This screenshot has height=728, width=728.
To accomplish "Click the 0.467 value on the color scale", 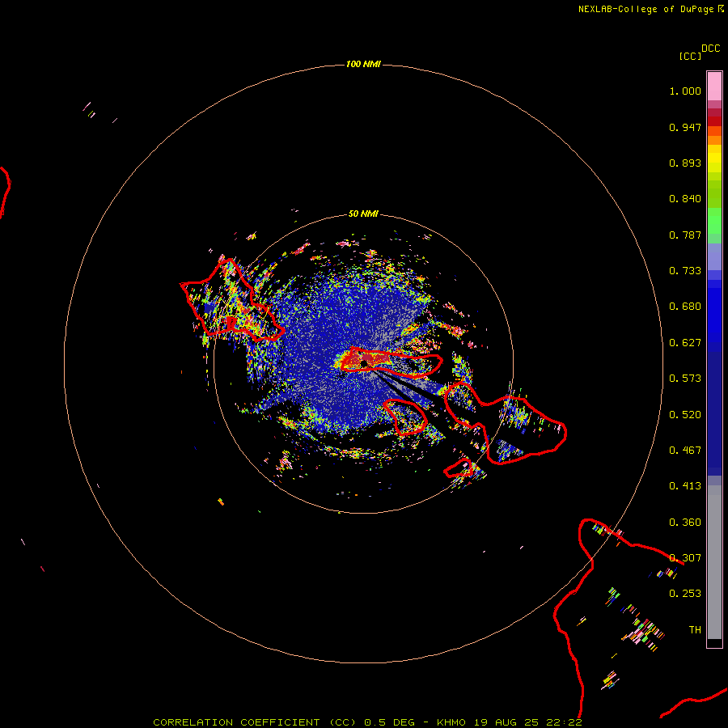I will click(685, 451).
